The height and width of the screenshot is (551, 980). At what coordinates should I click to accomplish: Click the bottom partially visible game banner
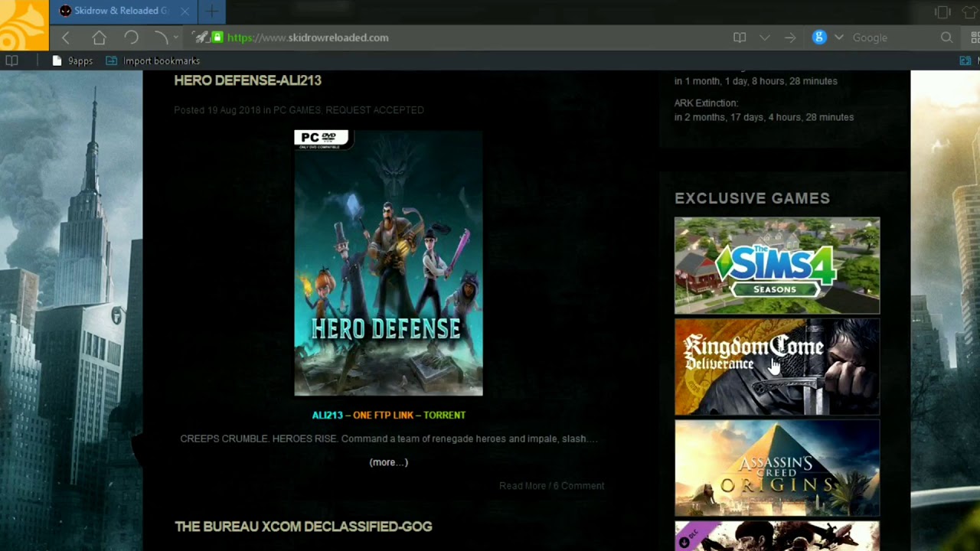tap(777, 536)
